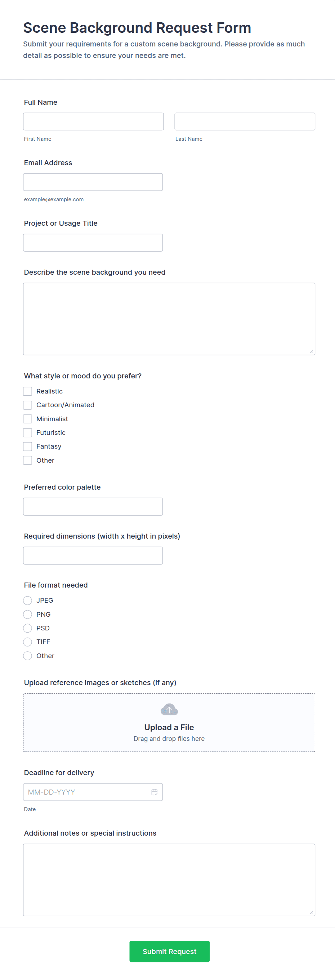
Task: Click into the Last Name field
Action: (x=245, y=121)
